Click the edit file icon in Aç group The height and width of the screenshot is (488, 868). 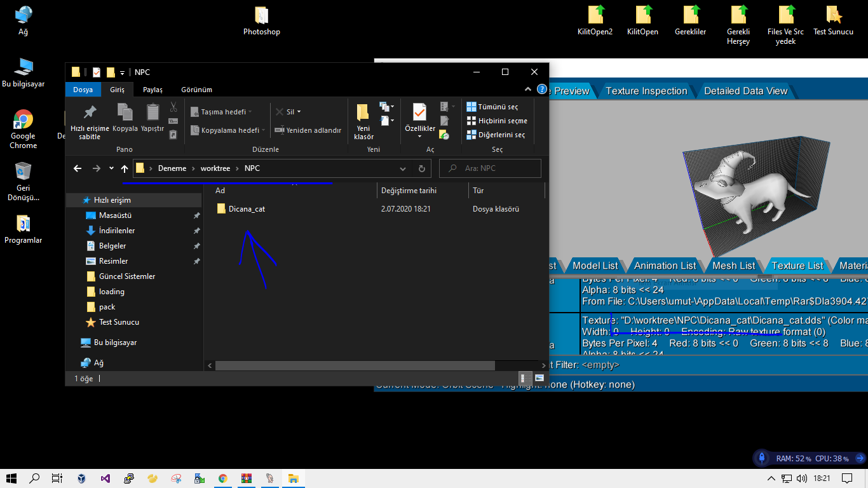click(x=444, y=121)
